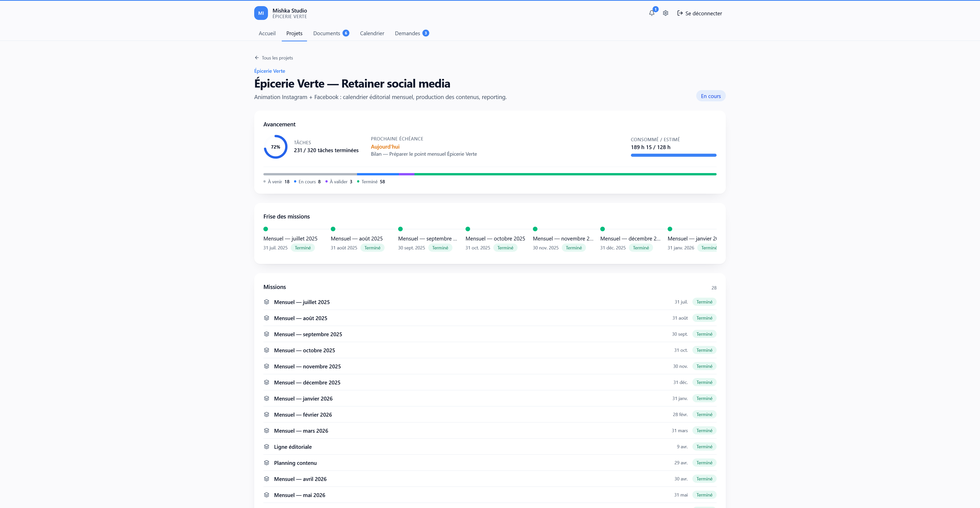980x508 pixels.
Task: Click the timeline dot for juillet 2025
Action: (265, 229)
